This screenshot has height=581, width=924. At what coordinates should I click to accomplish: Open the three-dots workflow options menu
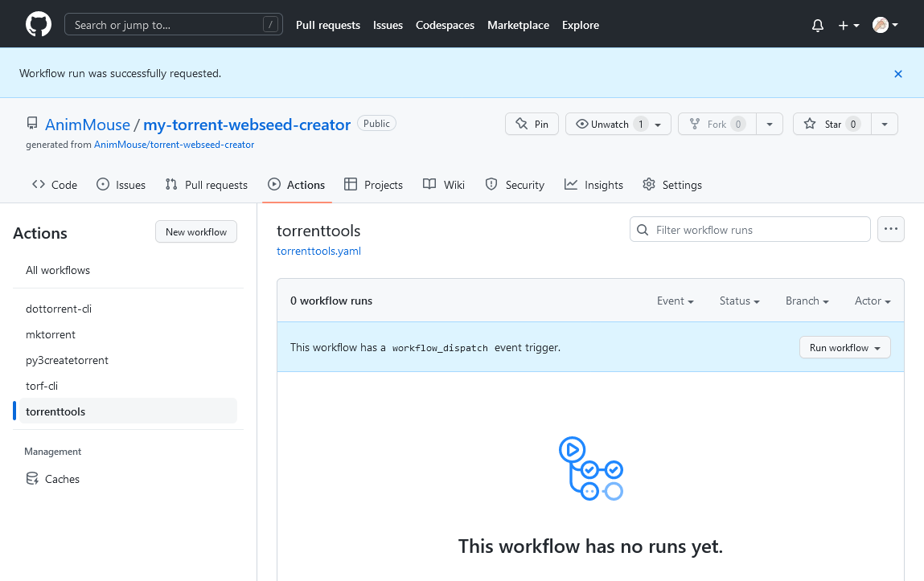(890, 229)
